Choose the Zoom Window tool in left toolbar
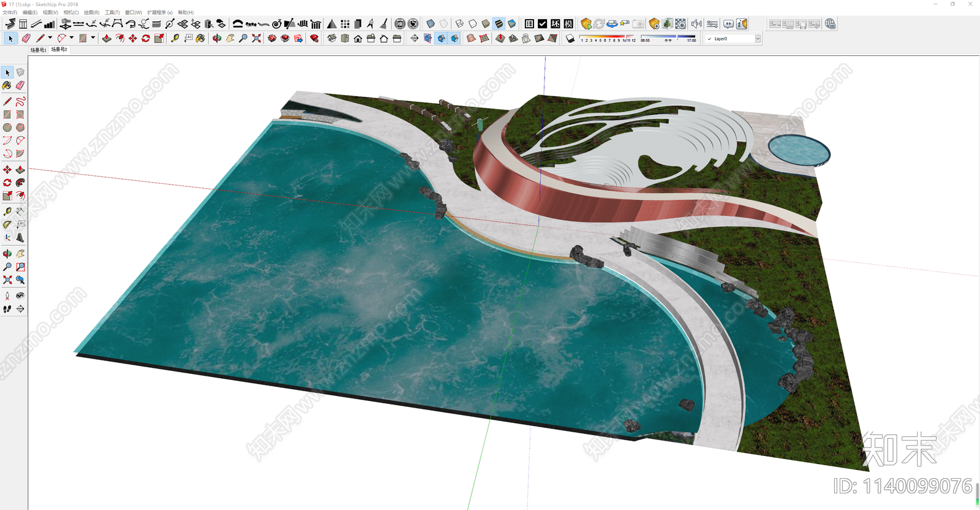The image size is (980, 510). (20, 267)
